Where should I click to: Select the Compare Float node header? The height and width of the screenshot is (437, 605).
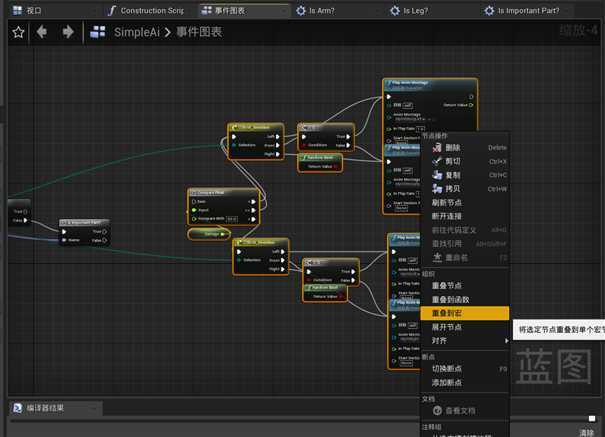[223, 192]
